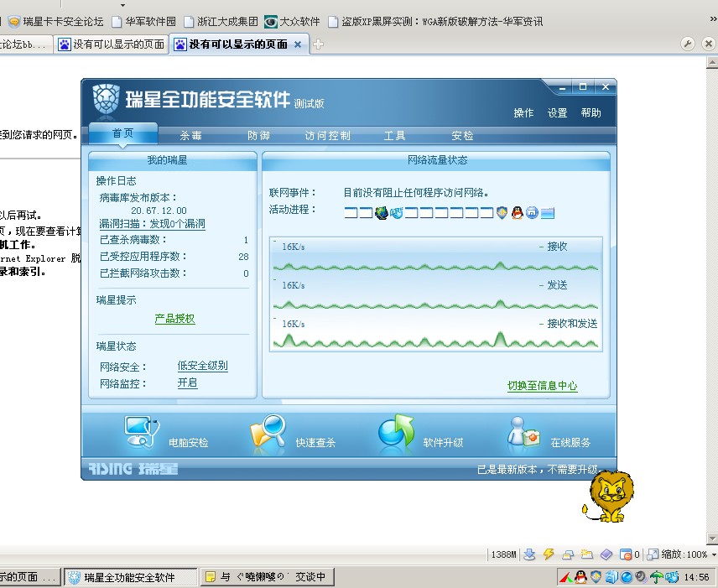Launch 软件升级 software update
718x588 pixels.
tap(396, 430)
